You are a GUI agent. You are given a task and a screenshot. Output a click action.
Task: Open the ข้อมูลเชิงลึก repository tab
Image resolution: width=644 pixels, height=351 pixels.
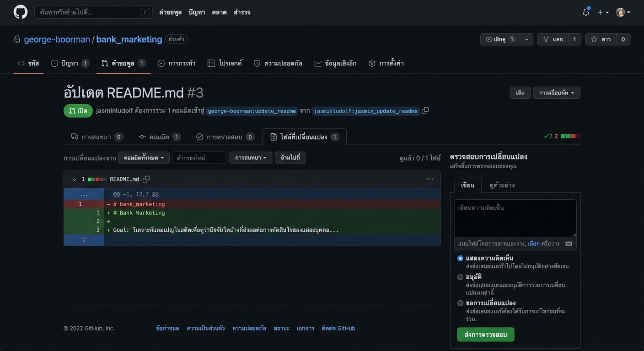pos(335,64)
